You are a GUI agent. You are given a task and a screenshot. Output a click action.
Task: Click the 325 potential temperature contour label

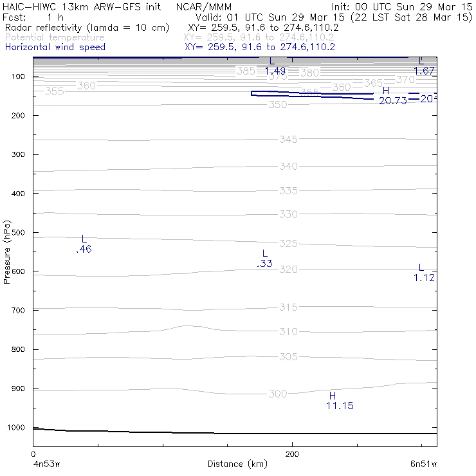point(288,243)
